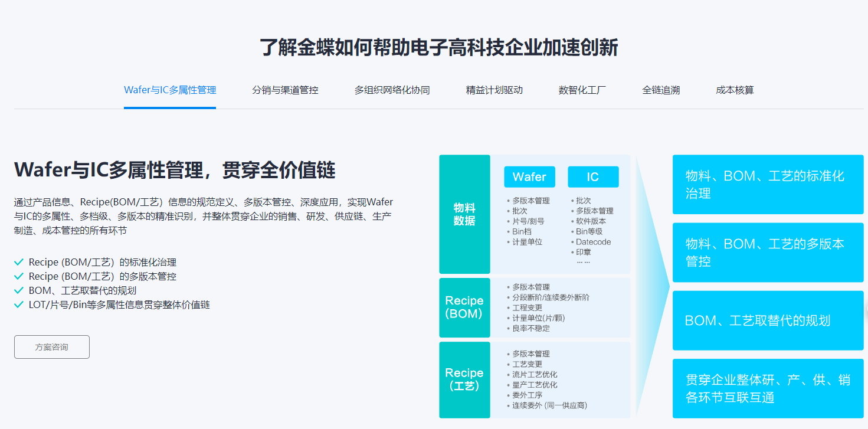Image resolution: width=868 pixels, height=429 pixels.
Task: Click the checkmark before LOT/片号/Bin等多属性信息 item
Action: (19, 305)
